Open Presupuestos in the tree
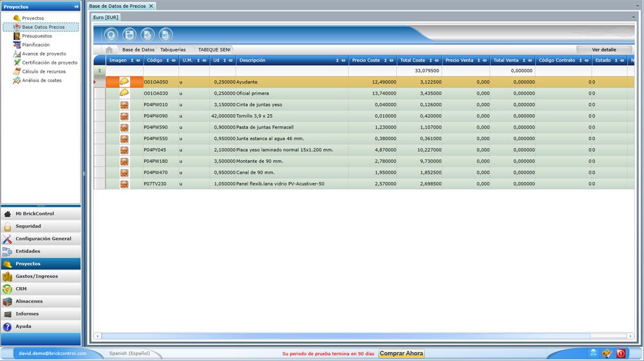644x361 pixels. (37, 36)
